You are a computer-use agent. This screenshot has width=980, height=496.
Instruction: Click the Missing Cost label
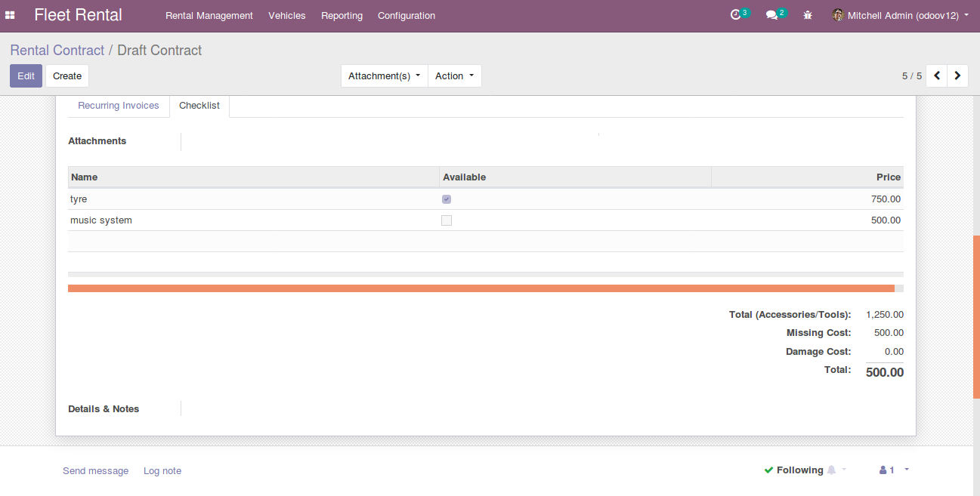point(818,333)
